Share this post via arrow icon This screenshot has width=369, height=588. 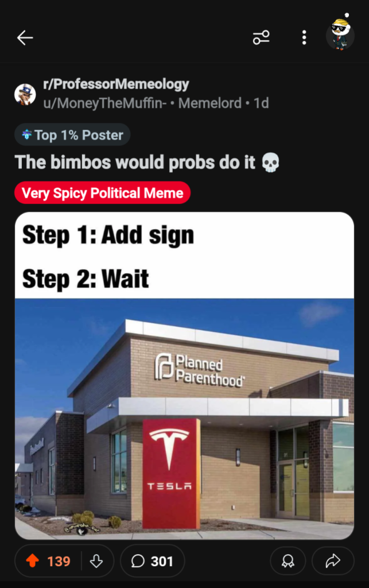coord(332,561)
